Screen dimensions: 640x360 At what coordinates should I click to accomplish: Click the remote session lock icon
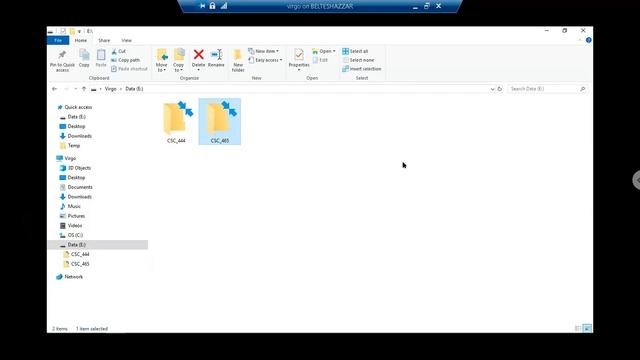tap(212, 6)
